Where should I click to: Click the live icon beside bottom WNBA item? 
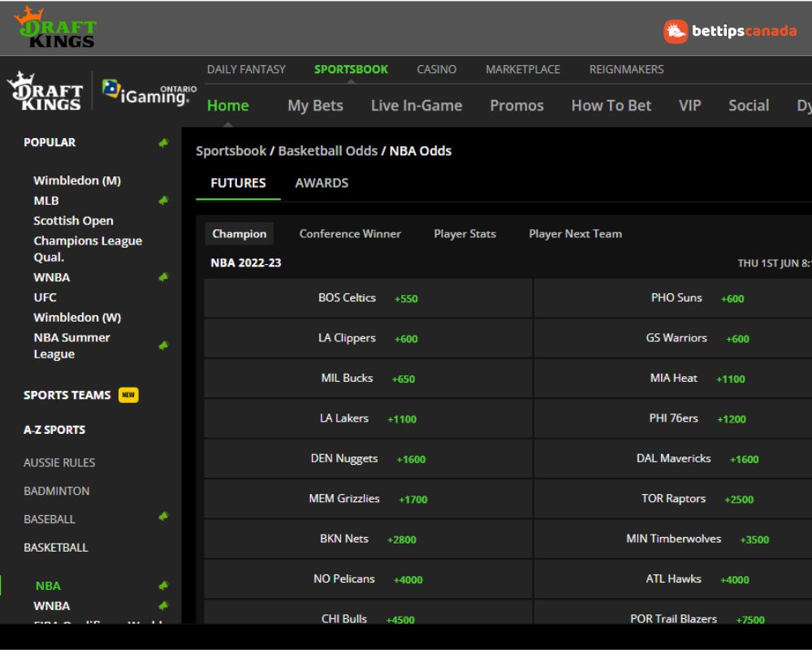click(164, 604)
